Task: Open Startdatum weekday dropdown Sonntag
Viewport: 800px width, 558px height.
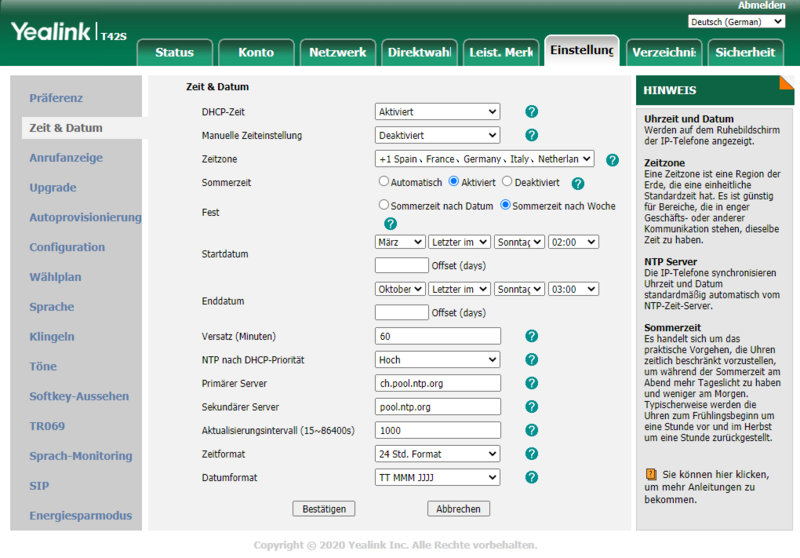Action: coord(519,242)
